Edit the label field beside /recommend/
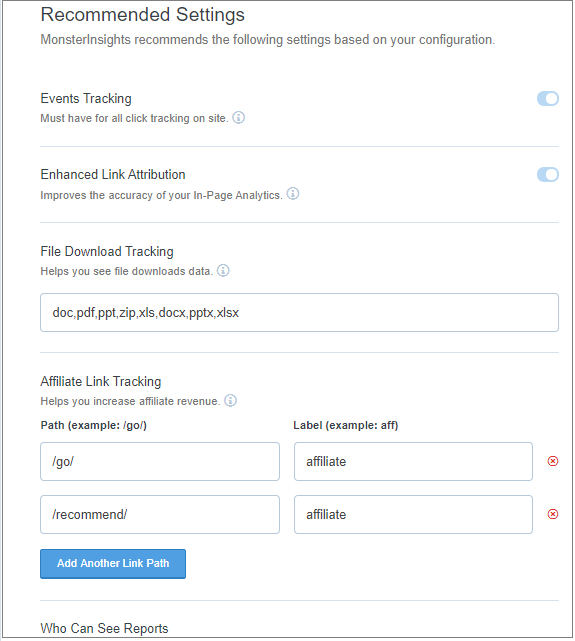Image resolution: width=575 pixels, height=641 pixels. 413,514
